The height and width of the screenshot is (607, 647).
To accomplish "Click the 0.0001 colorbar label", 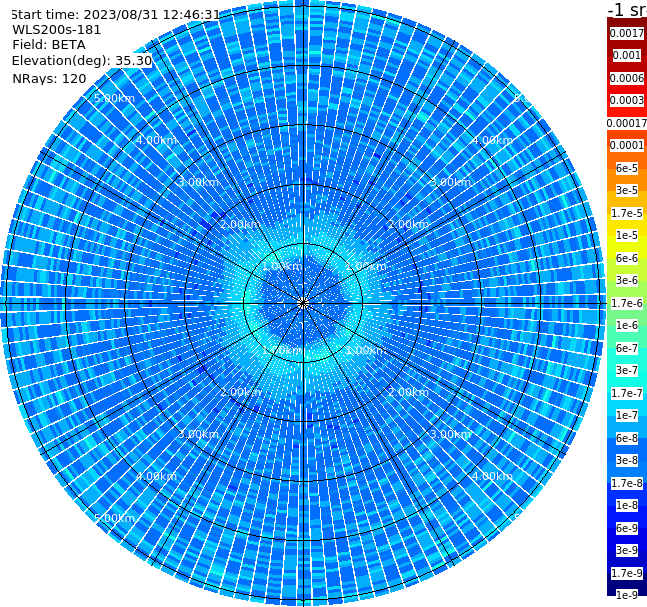I will [627, 145].
